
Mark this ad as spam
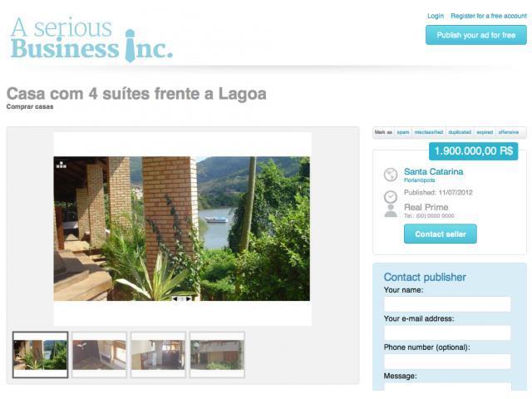pos(403,132)
